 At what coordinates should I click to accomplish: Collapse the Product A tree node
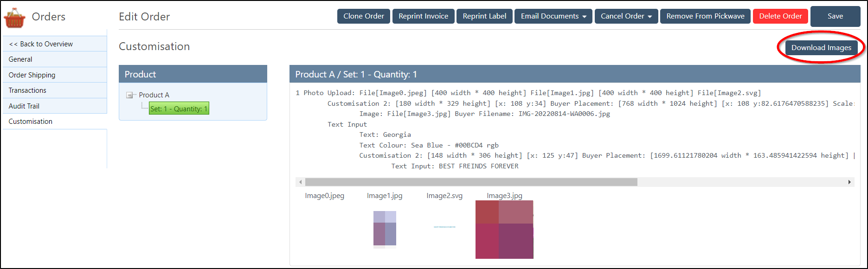[129, 95]
